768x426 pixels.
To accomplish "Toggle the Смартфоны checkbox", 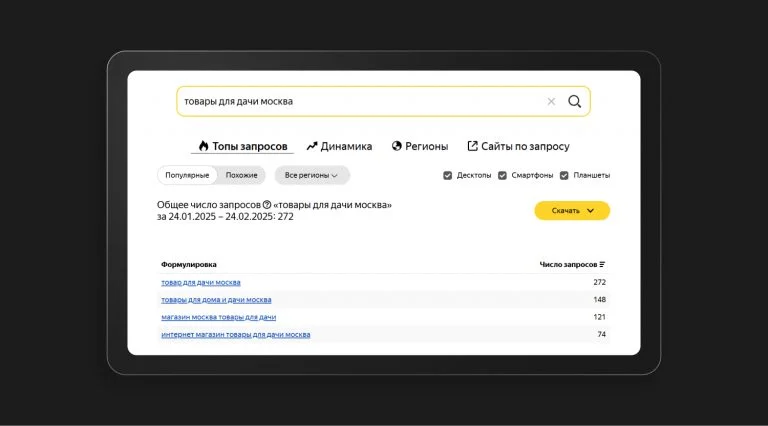I will click(x=502, y=175).
